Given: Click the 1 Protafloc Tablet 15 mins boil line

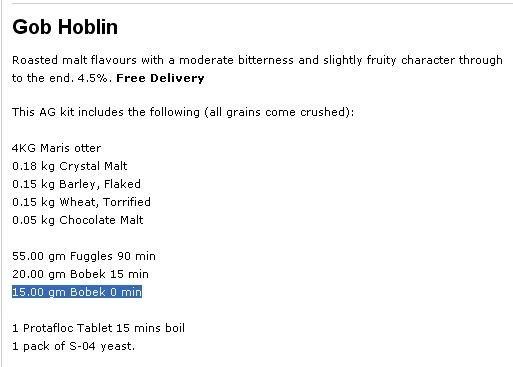Looking at the screenshot, I should point(98,328).
